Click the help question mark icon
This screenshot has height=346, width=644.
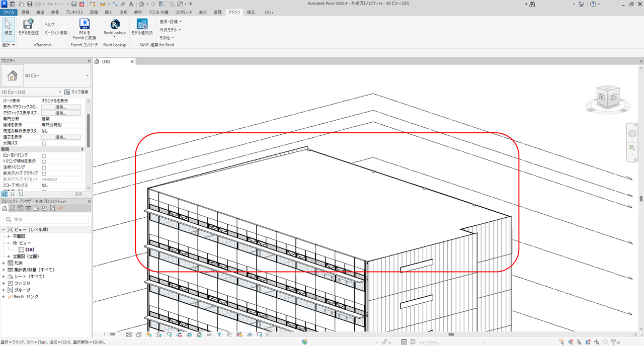[x=594, y=4]
